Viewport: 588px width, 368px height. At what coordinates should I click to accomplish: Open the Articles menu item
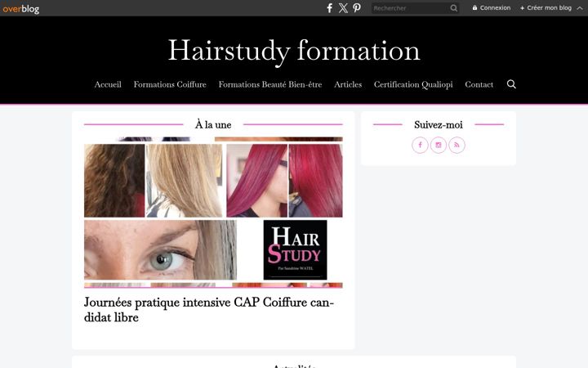pyautogui.click(x=348, y=84)
